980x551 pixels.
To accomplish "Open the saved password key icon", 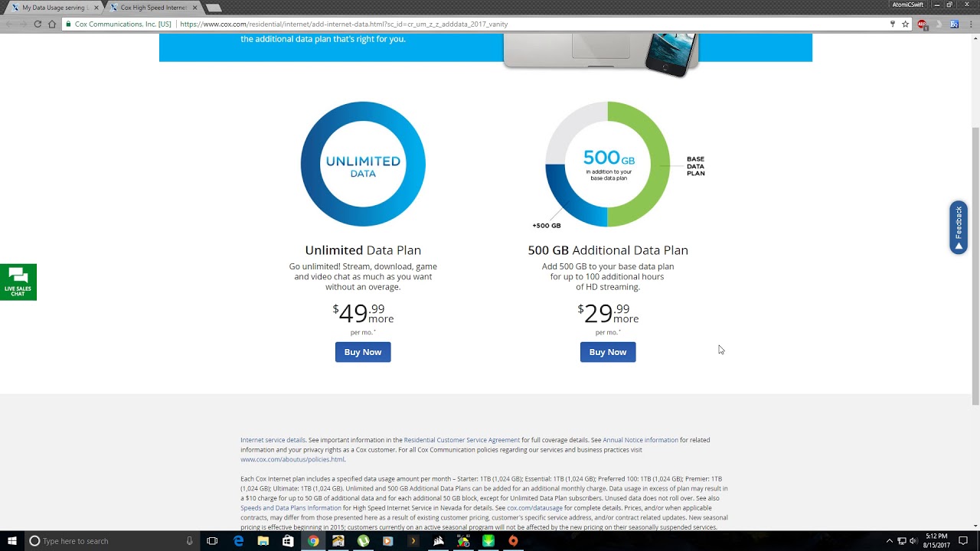I will click(x=892, y=24).
